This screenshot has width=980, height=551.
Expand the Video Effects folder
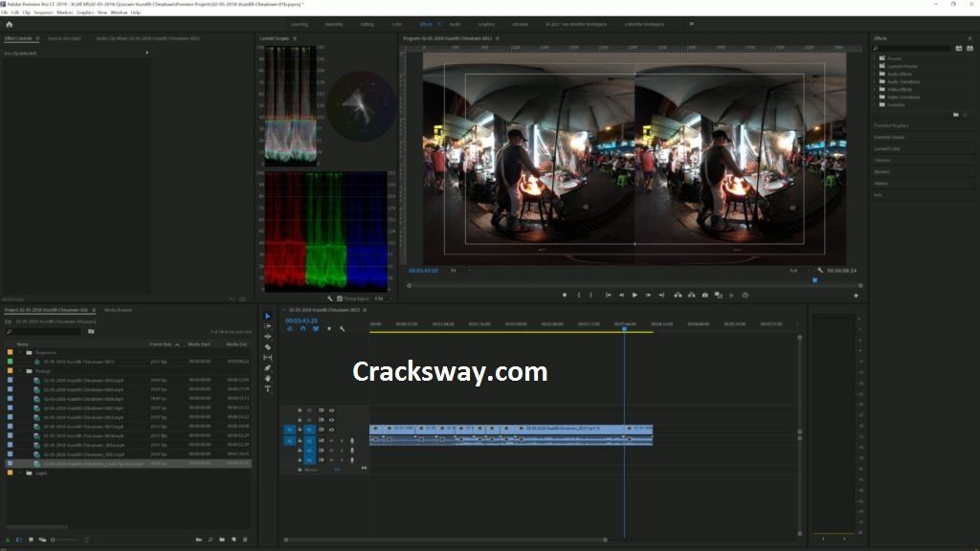pyautogui.click(x=875, y=89)
